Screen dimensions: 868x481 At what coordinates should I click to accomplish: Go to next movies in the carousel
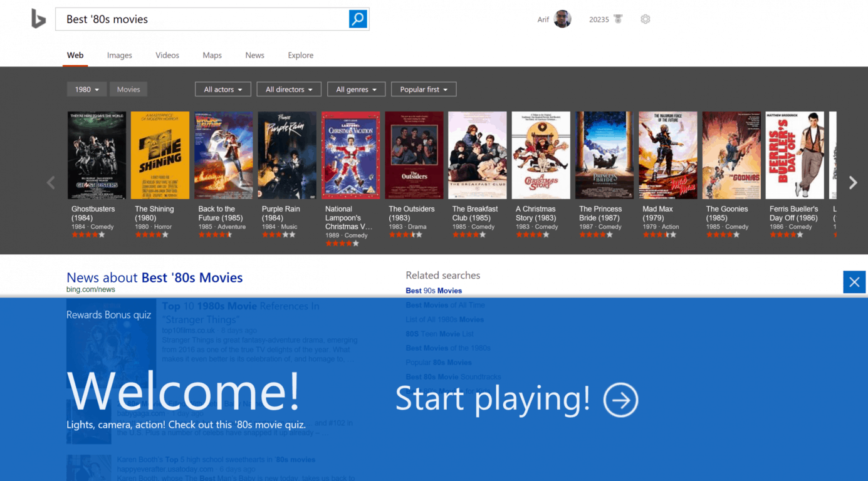click(853, 182)
